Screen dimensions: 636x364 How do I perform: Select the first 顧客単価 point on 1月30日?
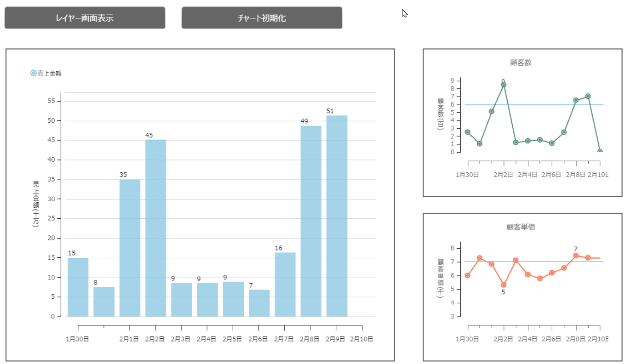(468, 275)
